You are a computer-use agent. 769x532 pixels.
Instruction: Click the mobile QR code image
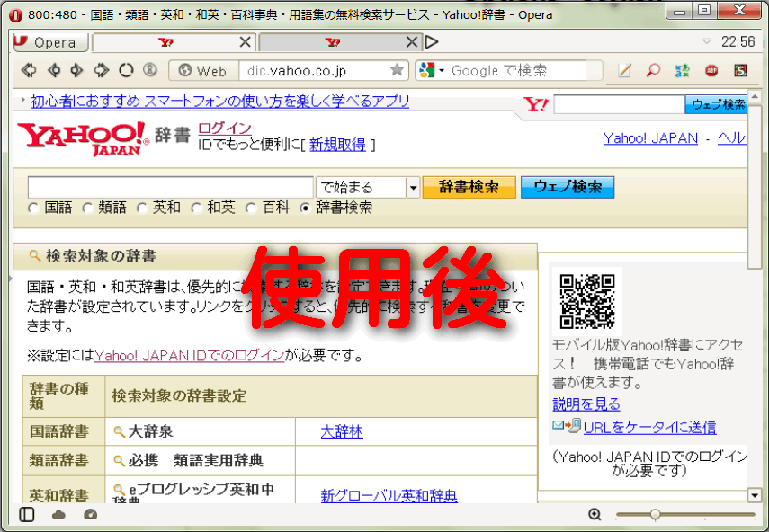pos(587,301)
